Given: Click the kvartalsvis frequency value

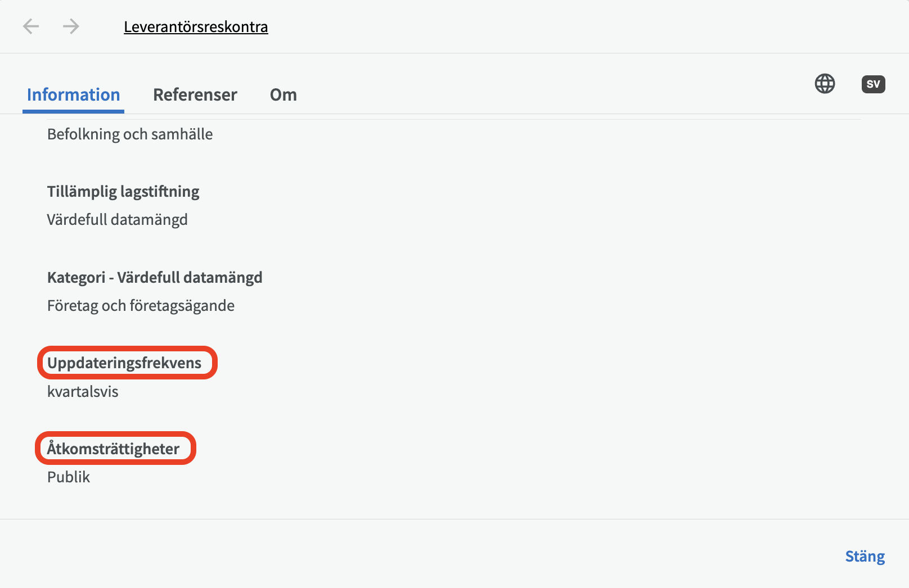Looking at the screenshot, I should [x=83, y=392].
